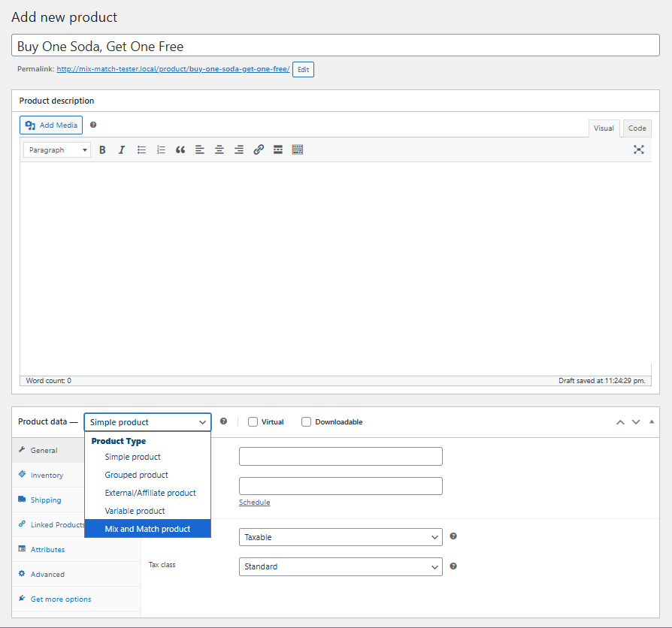Toggle bold formatting in description editor

[x=102, y=150]
